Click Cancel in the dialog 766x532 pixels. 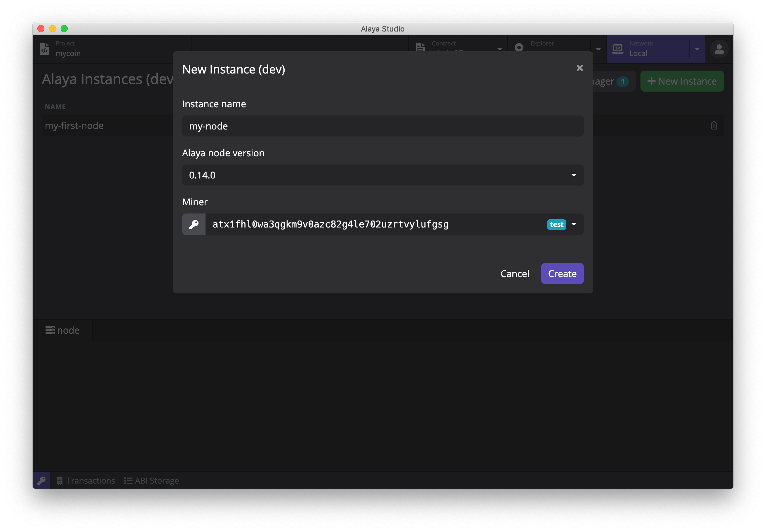(514, 274)
